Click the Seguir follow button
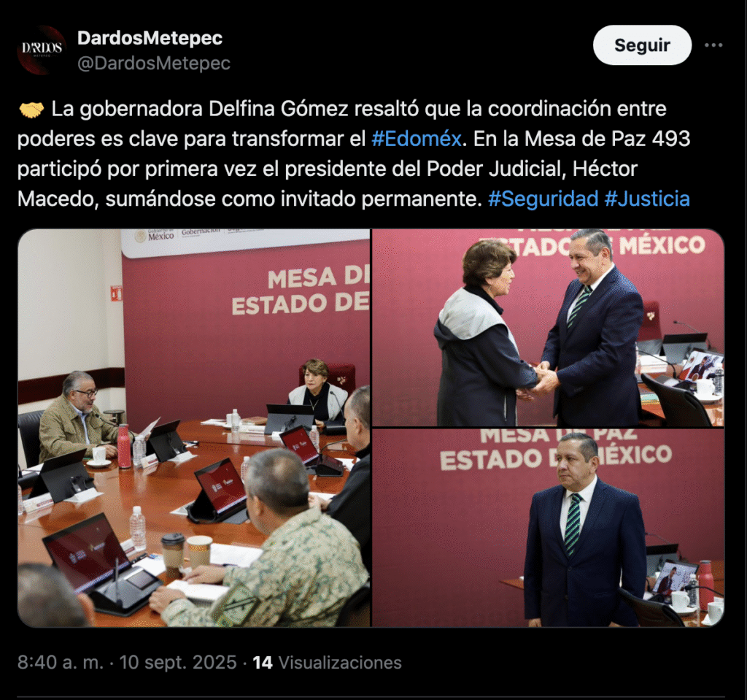747x700 pixels. click(x=642, y=45)
